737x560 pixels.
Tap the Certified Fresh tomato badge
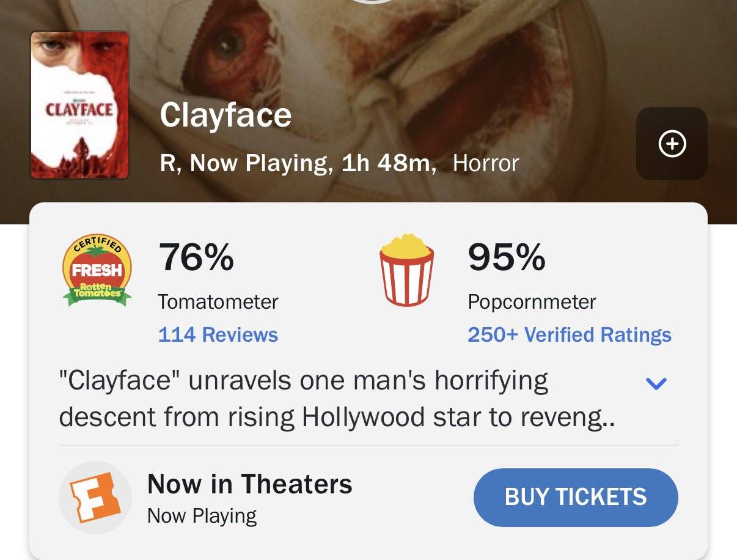pyautogui.click(x=97, y=270)
